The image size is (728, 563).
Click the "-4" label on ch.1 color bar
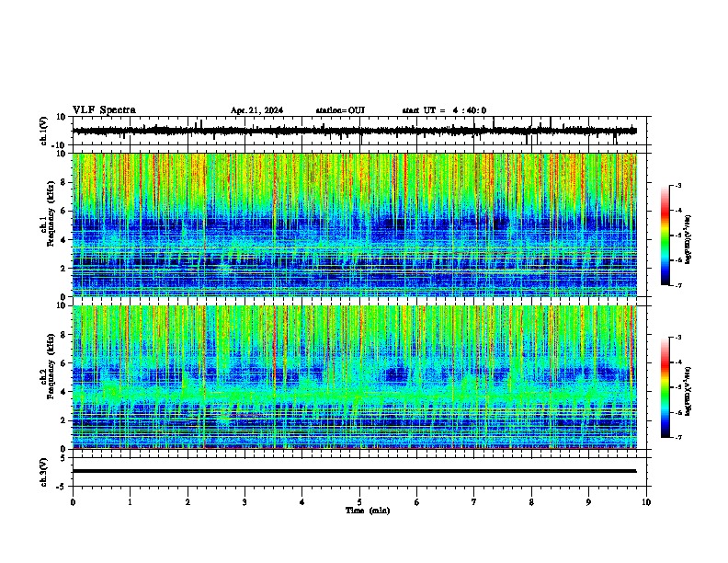[x=677, y=211]
